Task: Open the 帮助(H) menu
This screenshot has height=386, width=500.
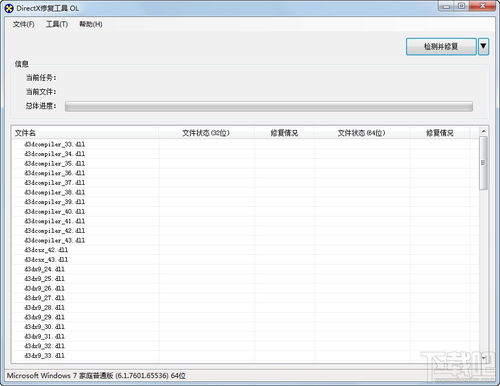Action: click(91, 24)
